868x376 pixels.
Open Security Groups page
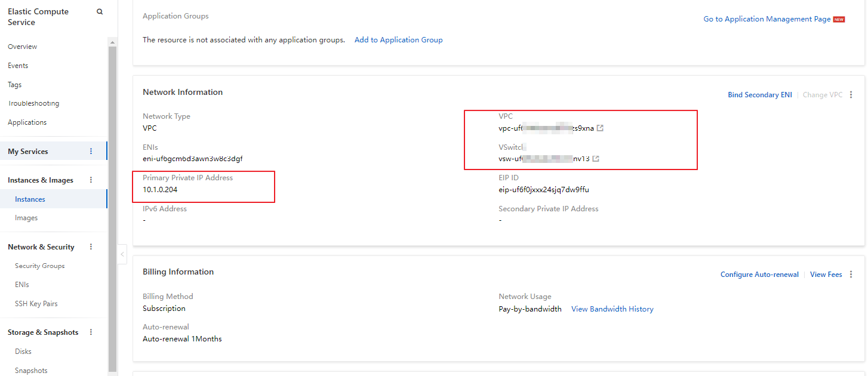(x=40, y=266)
